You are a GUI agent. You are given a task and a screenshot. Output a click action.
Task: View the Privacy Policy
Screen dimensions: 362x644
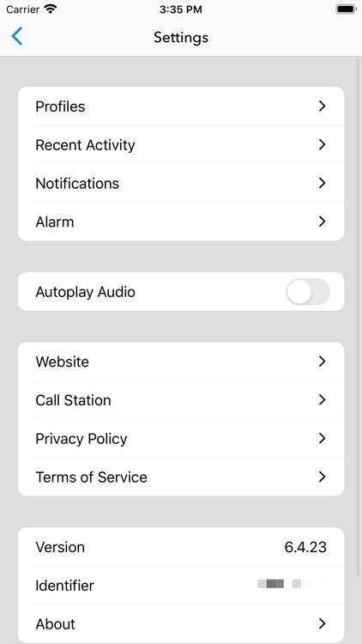[181, 439]
